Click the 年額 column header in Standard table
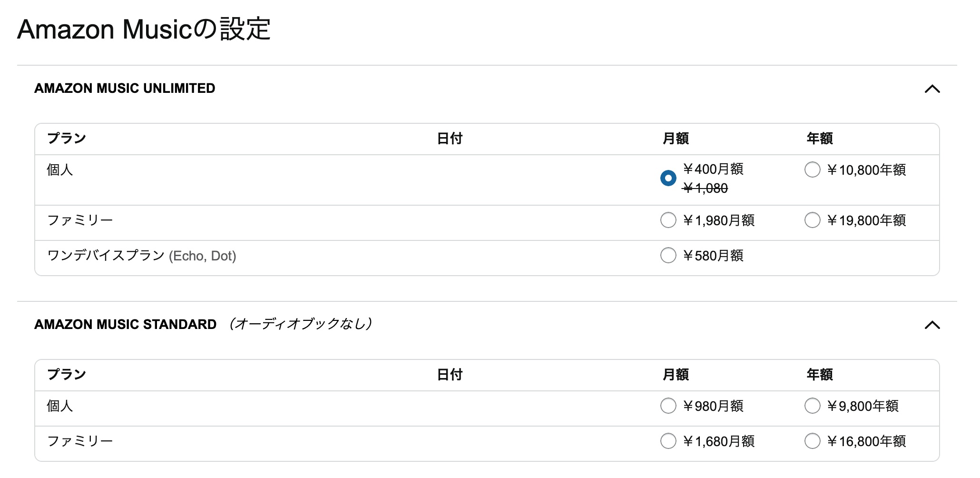 coord(819,375)
